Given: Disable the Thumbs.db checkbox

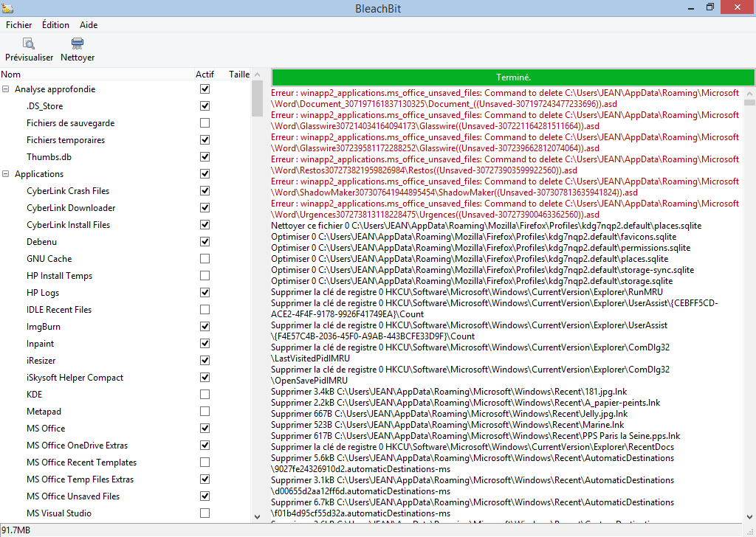Looking at the screenshot, I should tap(205, 156).
